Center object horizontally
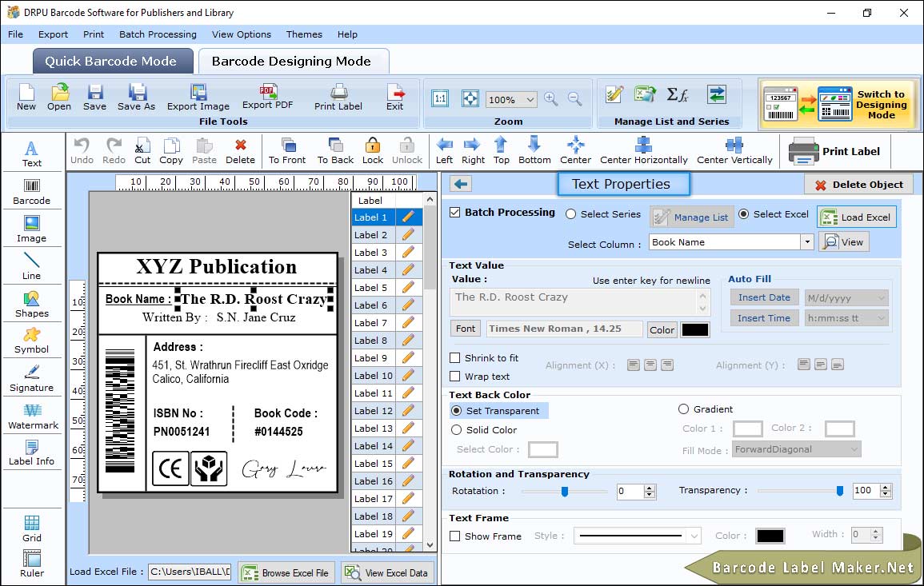Image resolution: width=924 pixels, height=586 pixels. [643, 151]
